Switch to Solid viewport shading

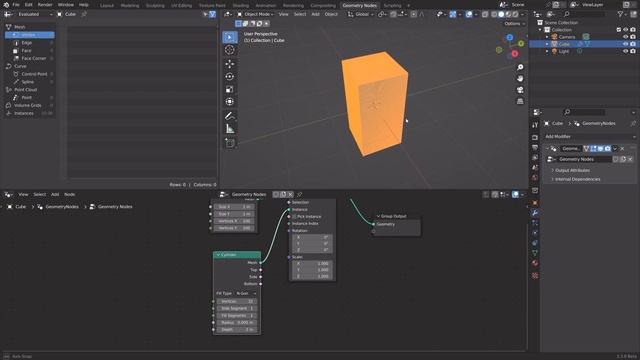[x=501, y=14]
